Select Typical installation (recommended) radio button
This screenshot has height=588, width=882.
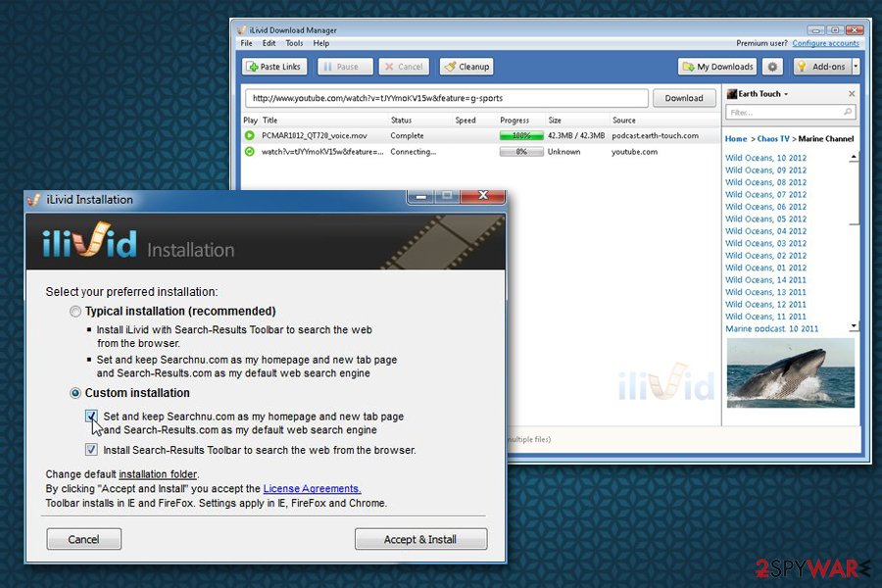(74, 312)
